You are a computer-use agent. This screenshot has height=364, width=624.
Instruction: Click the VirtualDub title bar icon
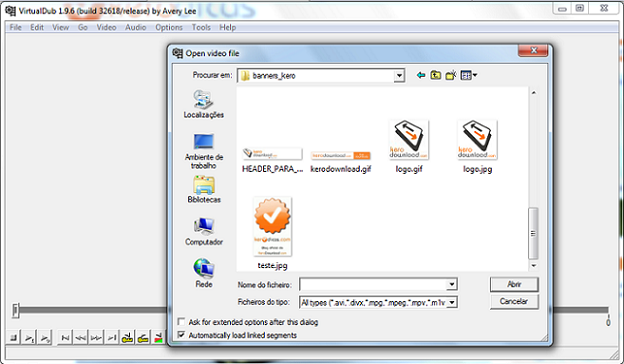click(10, 10)
